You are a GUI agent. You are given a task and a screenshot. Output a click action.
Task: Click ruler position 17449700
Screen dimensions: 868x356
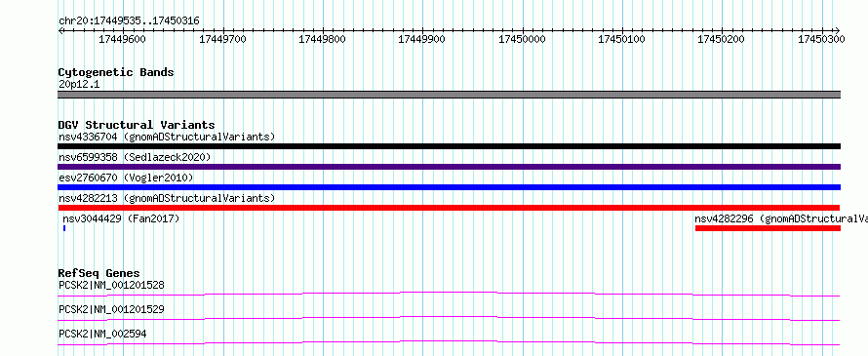tap(222, 39)
